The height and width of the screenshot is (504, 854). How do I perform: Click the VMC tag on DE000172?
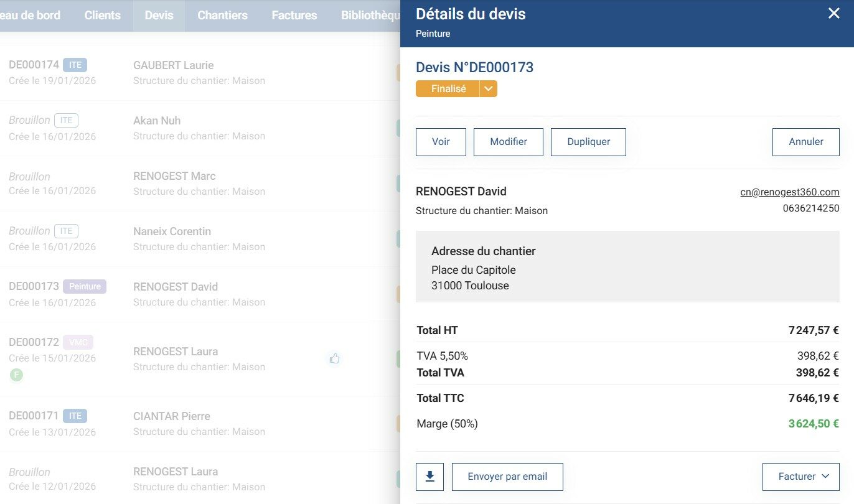pos(78,342)
